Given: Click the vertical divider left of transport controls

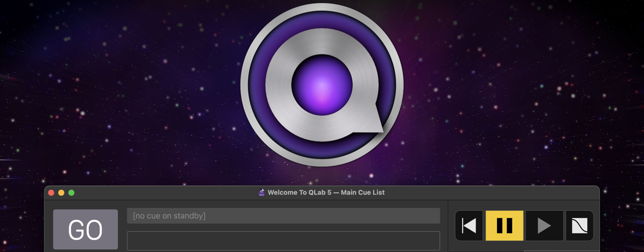Looking at the screenshot, I should pos(448,226).
